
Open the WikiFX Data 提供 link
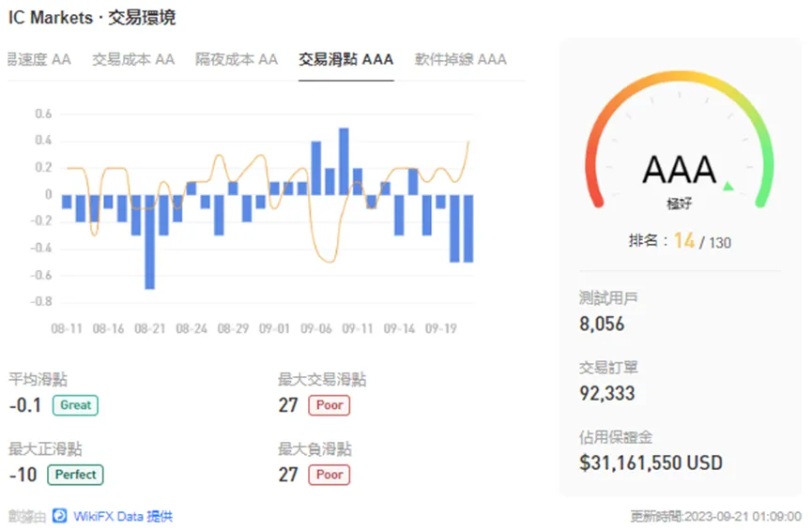[123, 516]
